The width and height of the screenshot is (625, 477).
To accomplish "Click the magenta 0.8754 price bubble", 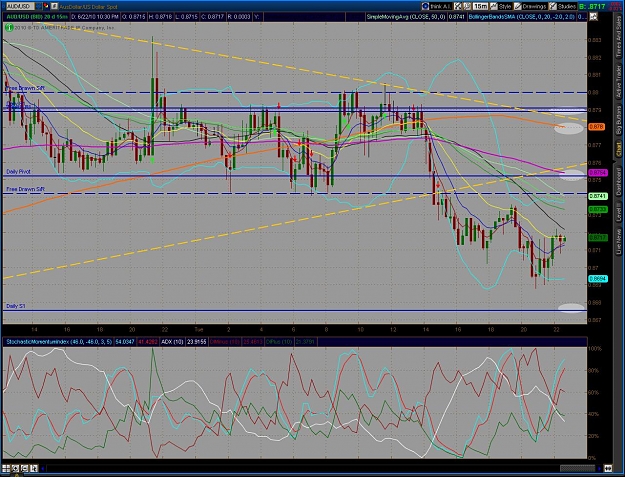I will pyautogui.click(x=597, y=173).
